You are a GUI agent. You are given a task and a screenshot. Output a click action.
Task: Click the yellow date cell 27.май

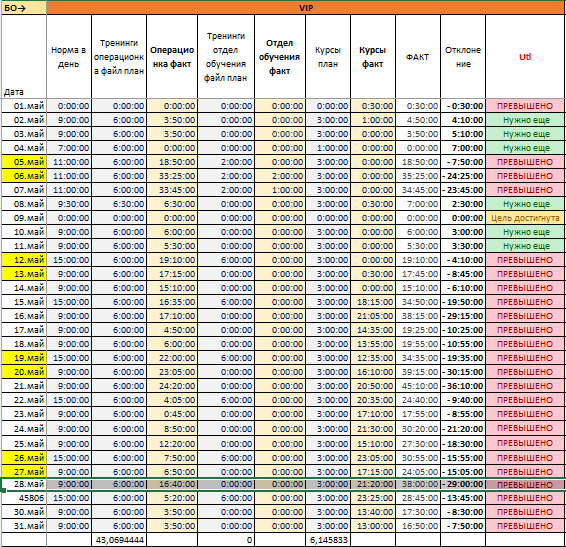(x=24, y=472)
